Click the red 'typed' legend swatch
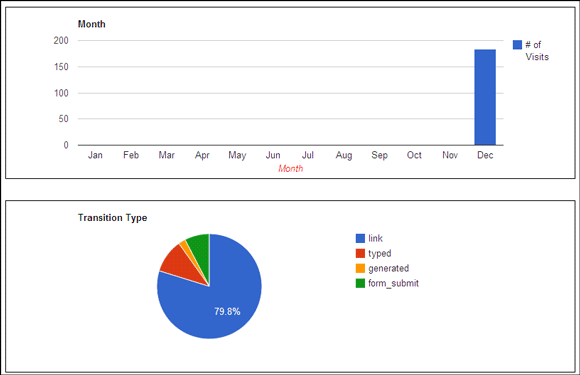 tap(360, 253)
